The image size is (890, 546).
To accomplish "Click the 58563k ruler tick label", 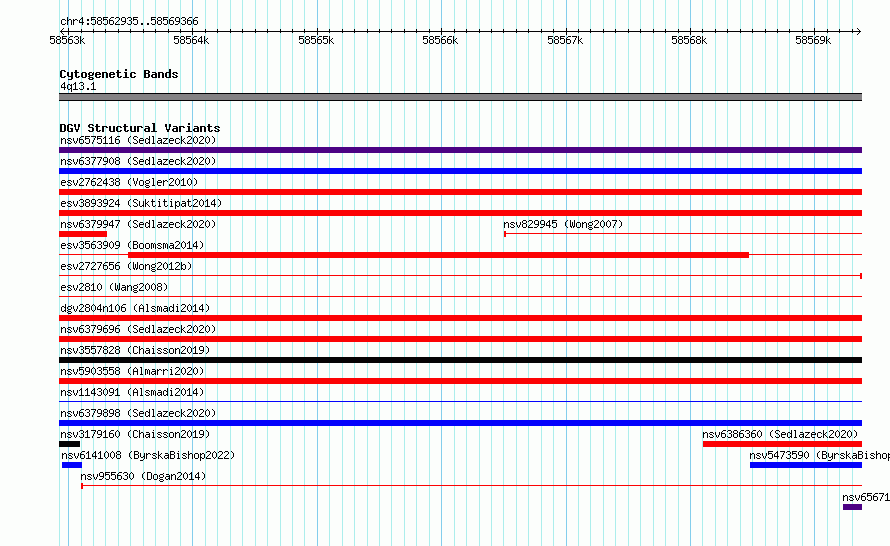I will [67, 40].
